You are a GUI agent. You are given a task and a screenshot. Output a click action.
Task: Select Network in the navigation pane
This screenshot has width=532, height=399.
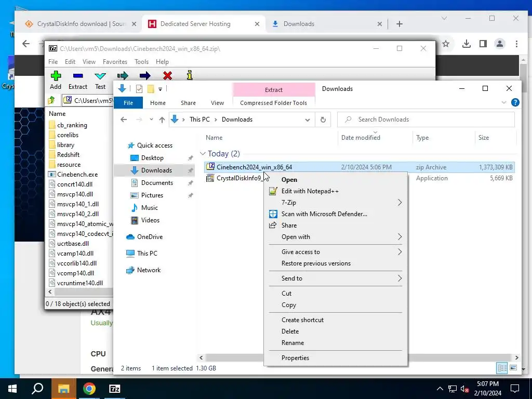pos(149,270)
